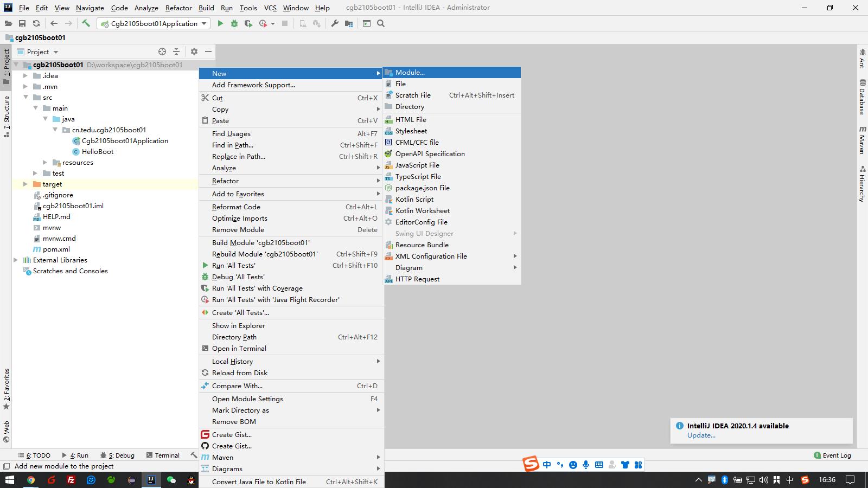Build the project with the hammer icon
Image resolution: width=868 pixels, height=488 pixels.
[86, 23]
